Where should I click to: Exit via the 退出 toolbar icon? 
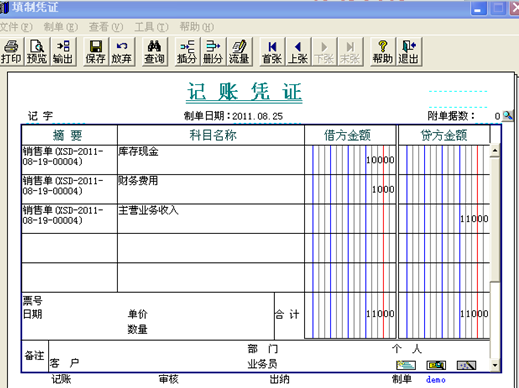click(x=409, y=52)
